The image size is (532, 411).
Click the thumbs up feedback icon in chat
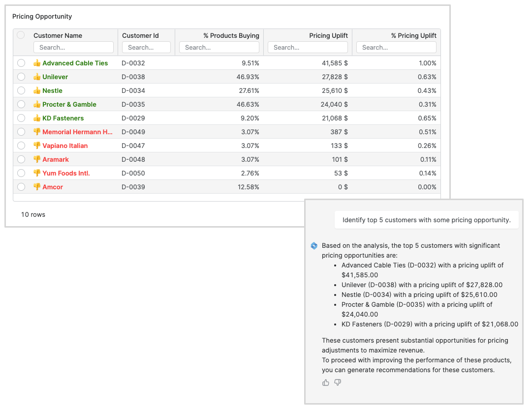(x=326, y=382)
